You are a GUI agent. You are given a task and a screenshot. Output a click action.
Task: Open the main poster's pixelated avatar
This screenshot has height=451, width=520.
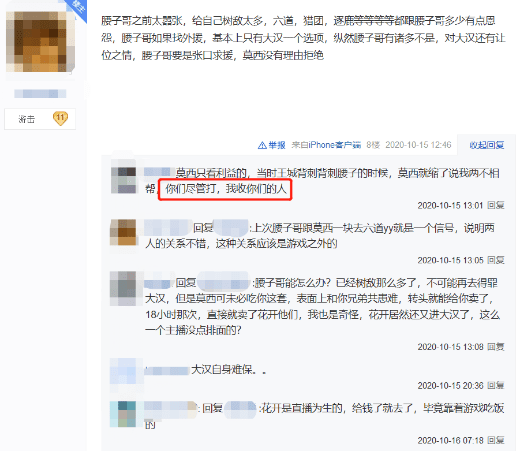(x=40, y=42)
